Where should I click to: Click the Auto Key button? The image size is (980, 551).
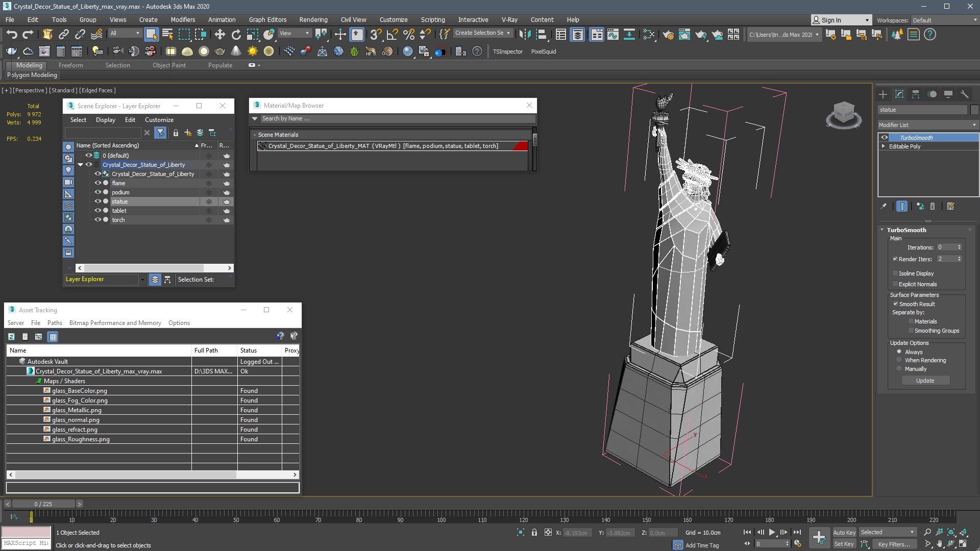click(x=844, y=533)
